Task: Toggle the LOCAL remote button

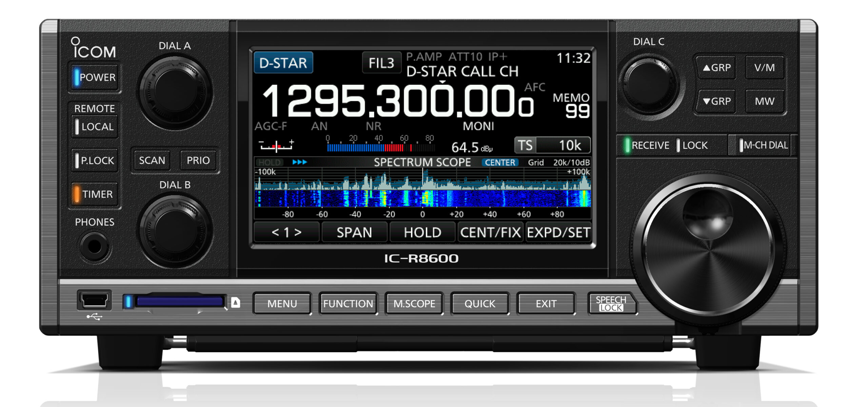Action: point(95,127)
